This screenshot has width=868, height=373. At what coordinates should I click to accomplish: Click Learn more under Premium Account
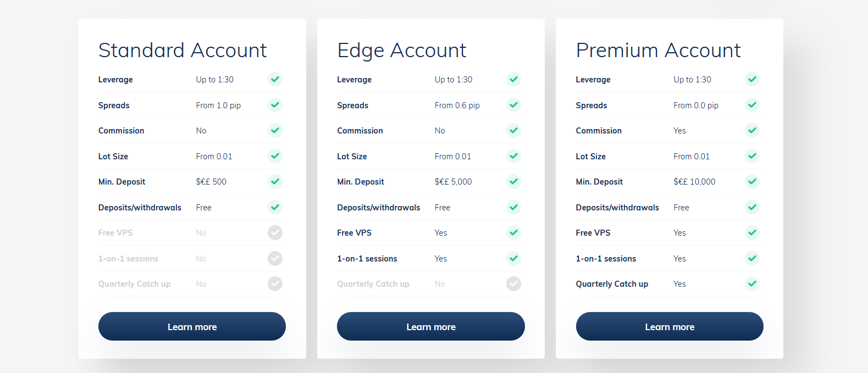click(670, 326)
